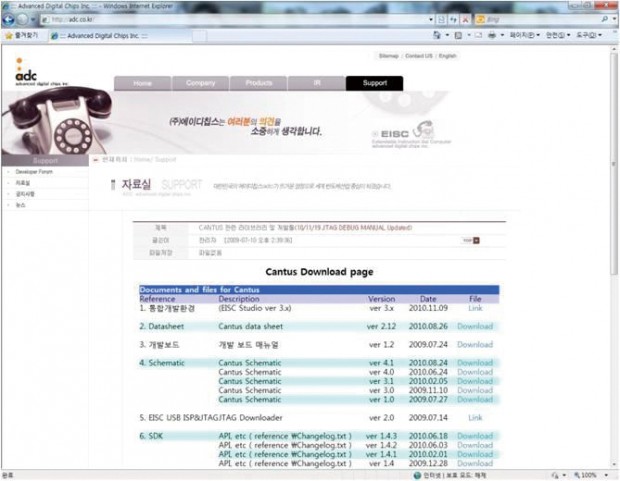Open the Products navigation tab
620x481 pixels.
(259, 83)
